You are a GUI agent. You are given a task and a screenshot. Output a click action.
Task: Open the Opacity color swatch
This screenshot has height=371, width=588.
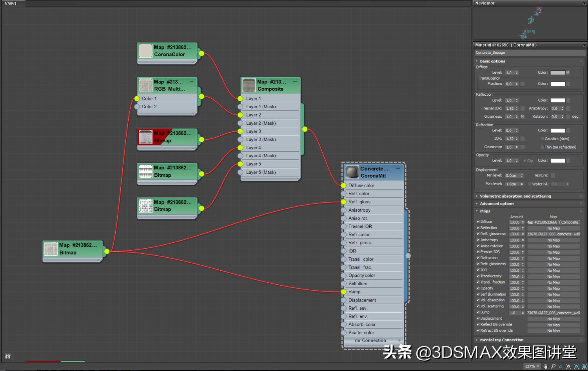[558, 160]
